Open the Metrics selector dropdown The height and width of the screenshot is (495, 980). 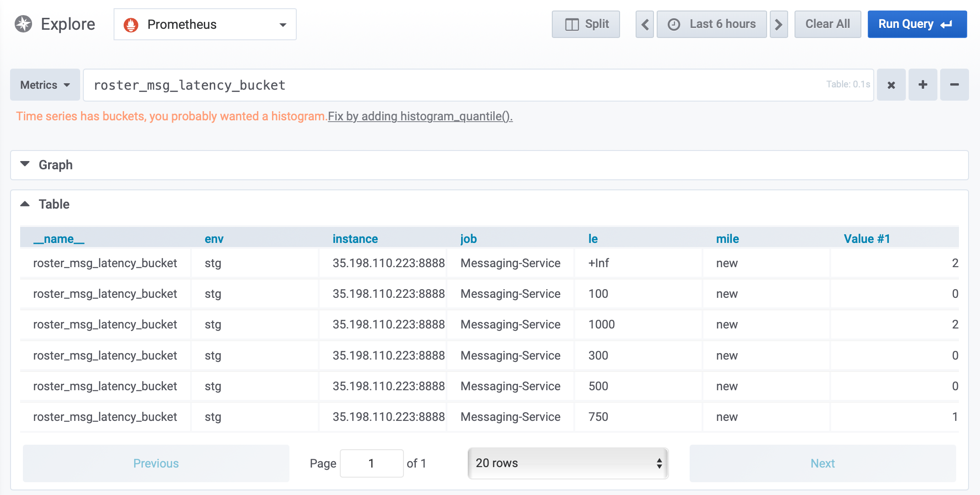45,85
